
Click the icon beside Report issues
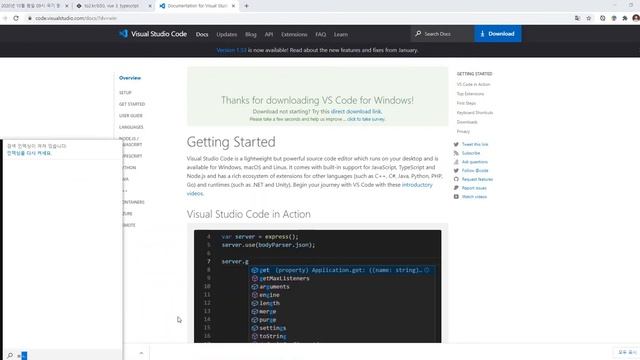tap(456, 188)
